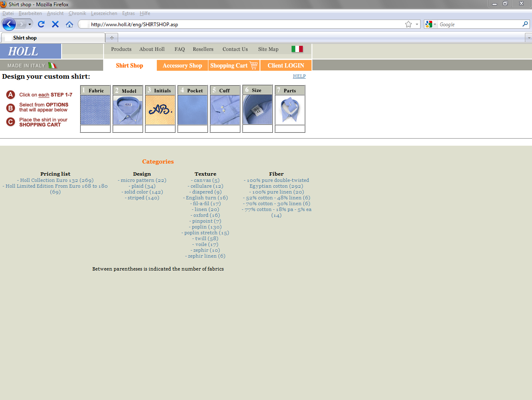The image size is (532, 400).
Task: Open the Bearbeiten menu
Action: (30, 13)
